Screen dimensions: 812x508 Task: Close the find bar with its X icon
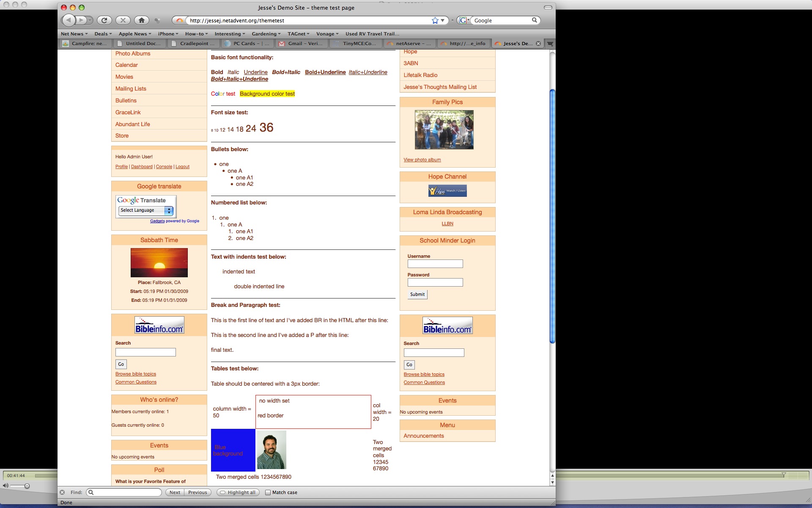click(62, 492)
